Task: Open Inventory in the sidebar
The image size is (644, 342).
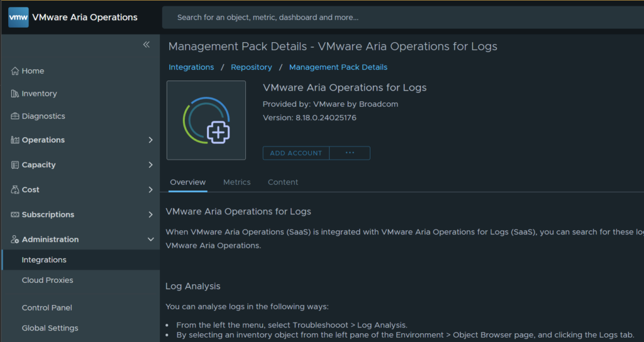Action: (40, 94)
